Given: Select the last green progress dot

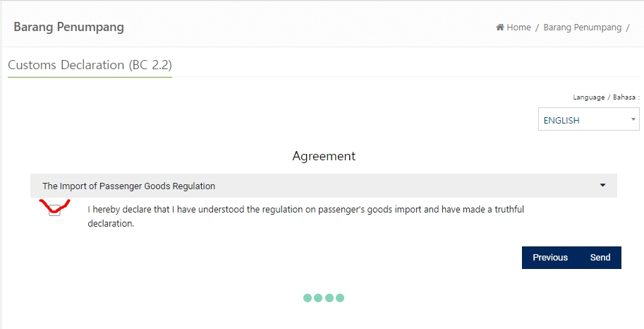Looking at the screenshot, I should [340, 298].
